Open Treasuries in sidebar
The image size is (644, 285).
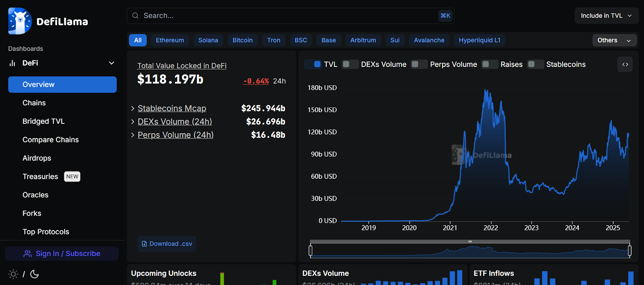coord(62,176)
